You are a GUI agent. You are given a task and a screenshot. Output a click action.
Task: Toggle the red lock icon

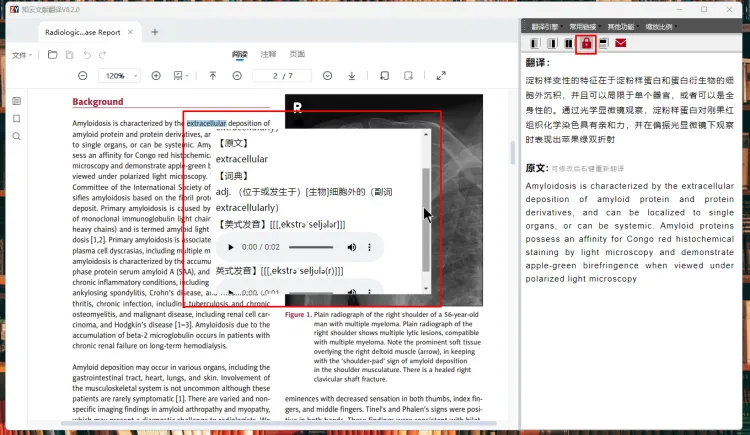pyautogui.click(x=586, y=44)
